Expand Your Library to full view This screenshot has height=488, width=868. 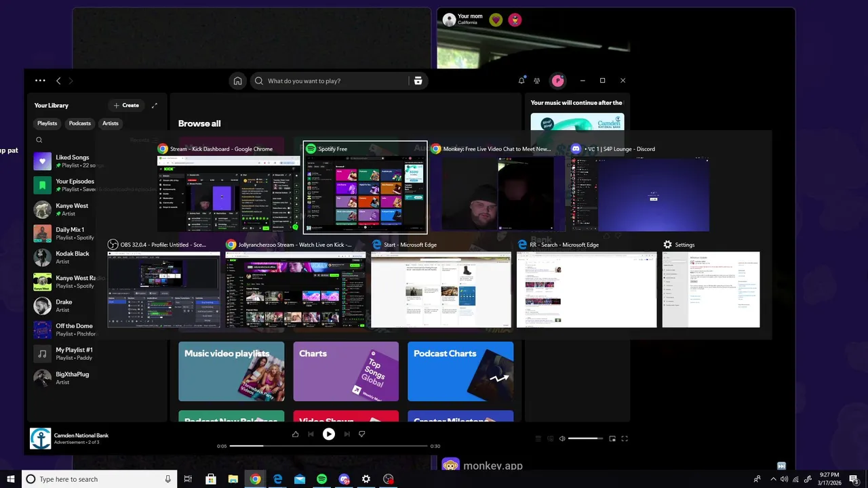tap(155, 105)
